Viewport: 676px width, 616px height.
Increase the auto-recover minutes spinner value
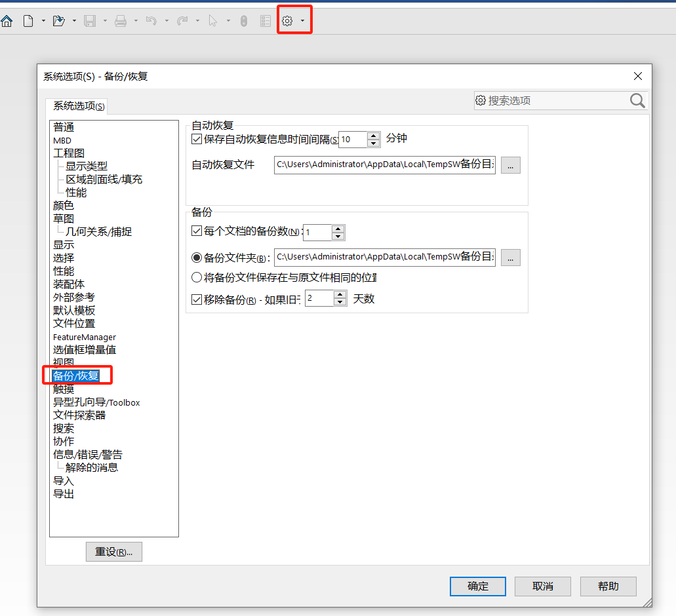[x=374, y=136]
